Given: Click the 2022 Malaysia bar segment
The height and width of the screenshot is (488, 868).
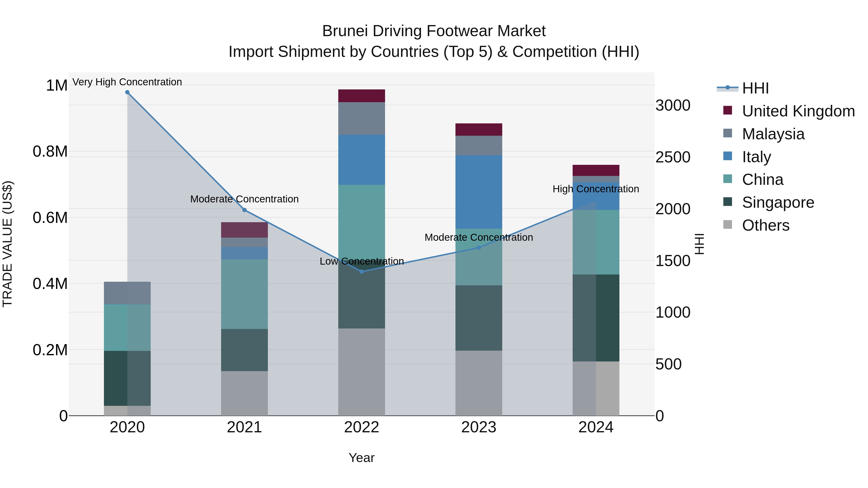Looking at the screenshot, I should point(362,119).
